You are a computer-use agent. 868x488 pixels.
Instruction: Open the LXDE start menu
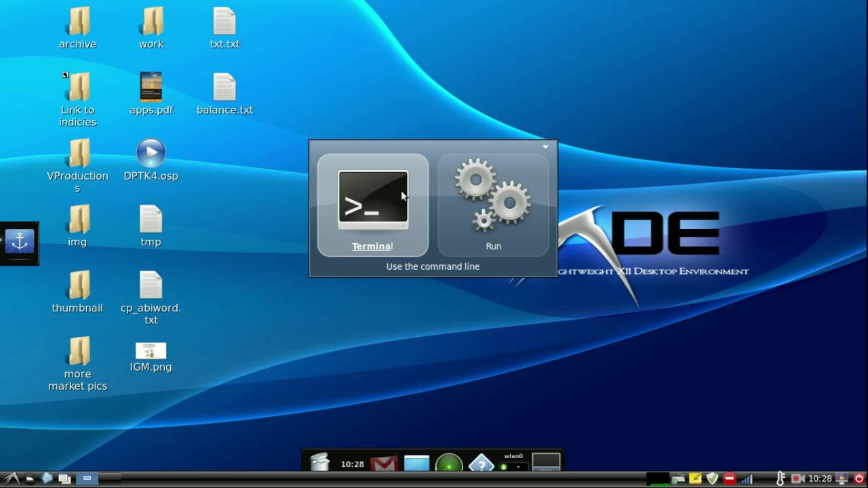(x=12, y=479)
